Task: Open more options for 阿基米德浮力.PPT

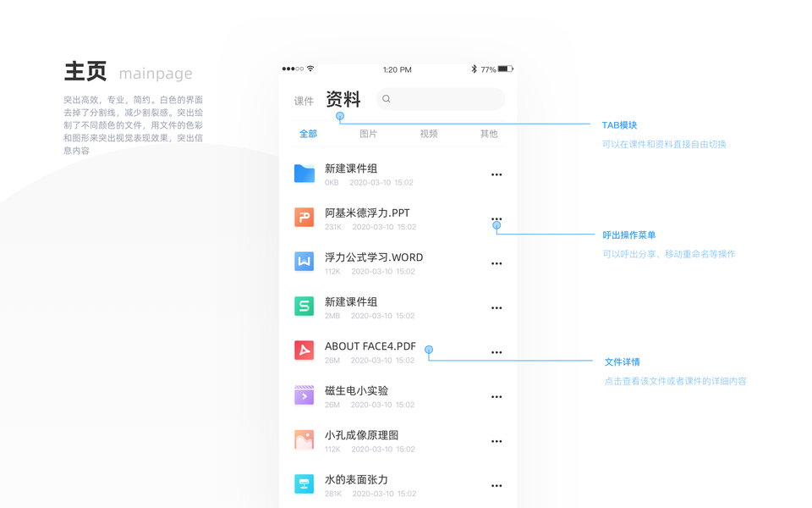Action: click(497, 219)
